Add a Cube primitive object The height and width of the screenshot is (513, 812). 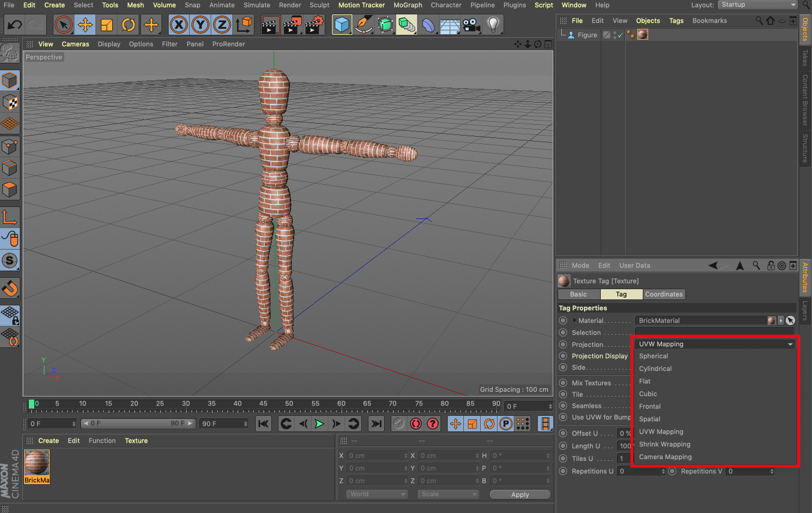342,25
